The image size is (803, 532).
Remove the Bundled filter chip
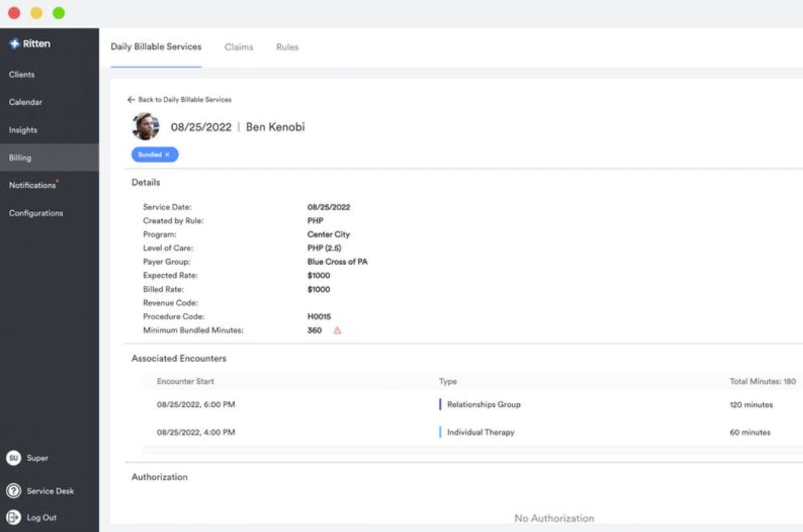point(166,154)
